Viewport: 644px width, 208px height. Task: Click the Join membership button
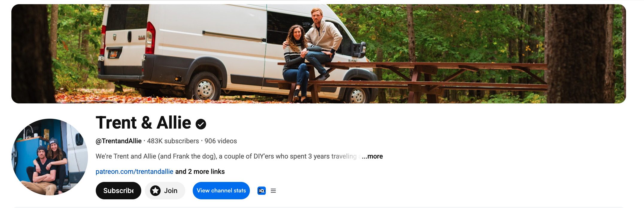pyautogui.click(x=165, y=191)
